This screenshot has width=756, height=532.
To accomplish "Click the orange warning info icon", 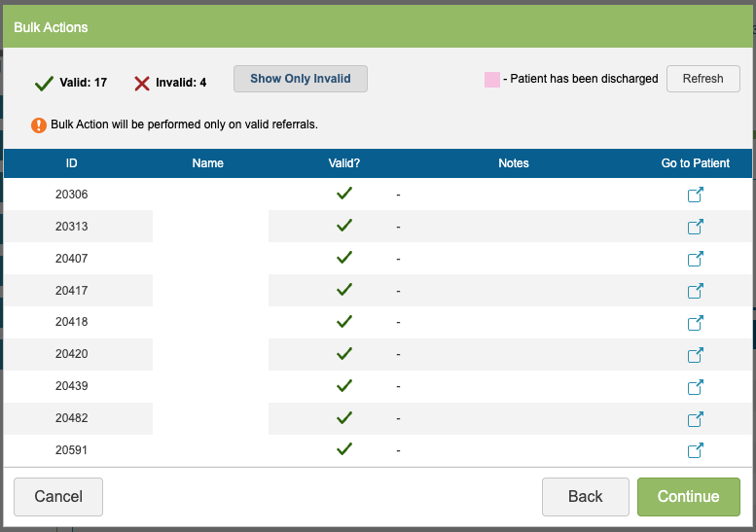I will tap(39, 125).
